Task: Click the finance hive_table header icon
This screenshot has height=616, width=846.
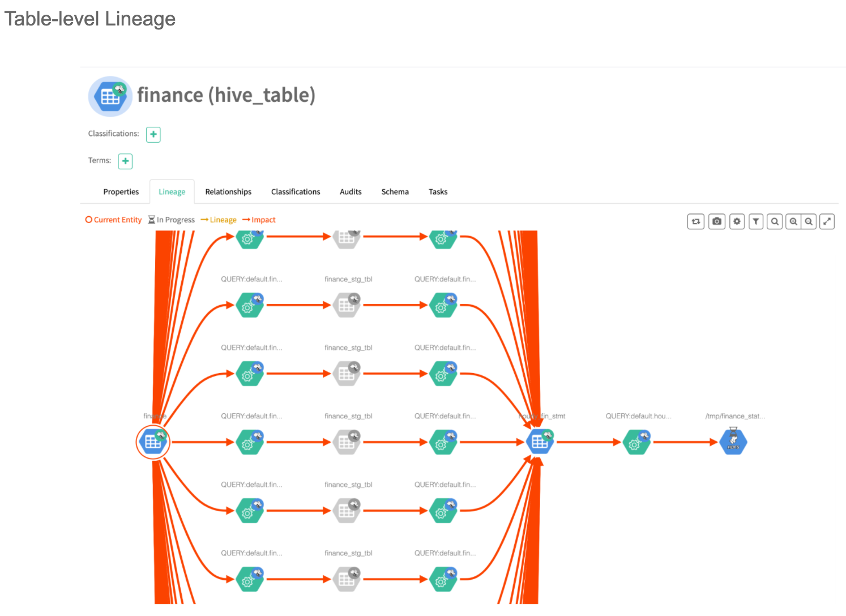Action: [110, 96]
